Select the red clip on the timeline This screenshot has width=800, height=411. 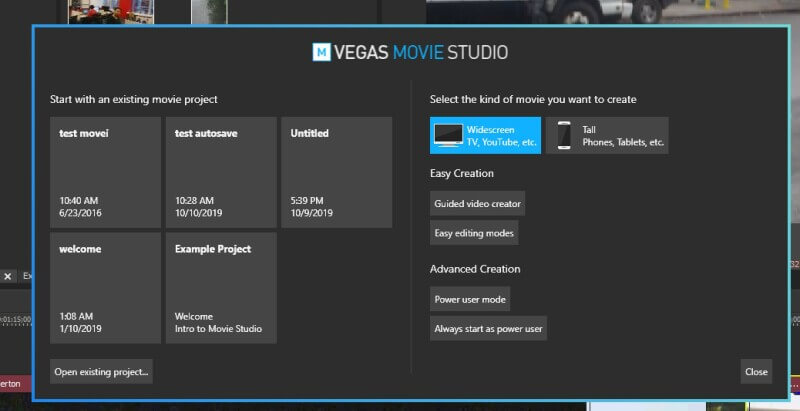[x=12, y=383]
